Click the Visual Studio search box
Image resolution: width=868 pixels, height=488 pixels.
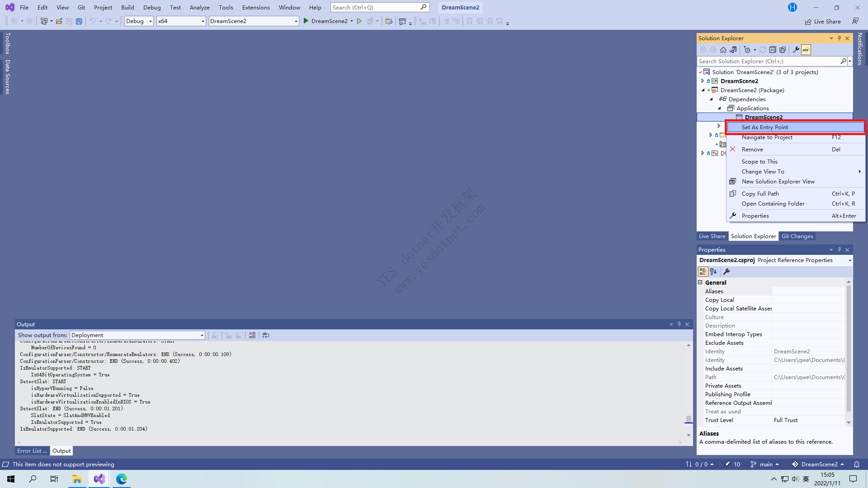[380, 7]
